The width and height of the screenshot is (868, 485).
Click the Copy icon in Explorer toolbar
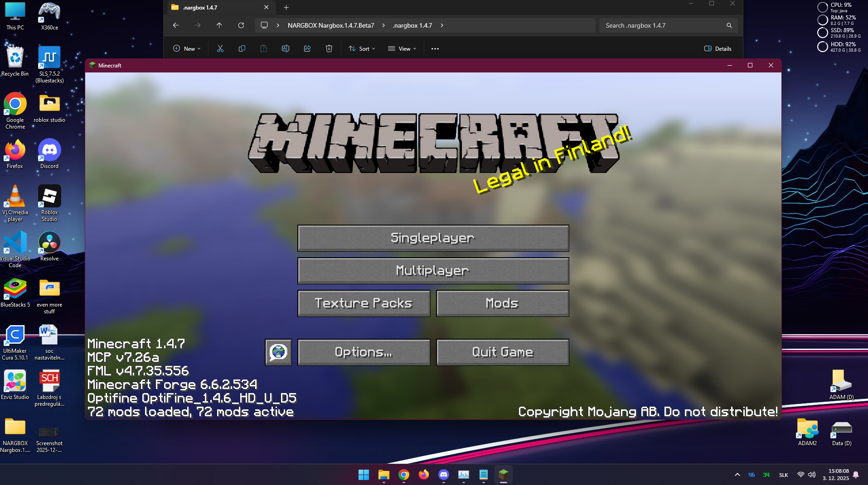[242, 48]
